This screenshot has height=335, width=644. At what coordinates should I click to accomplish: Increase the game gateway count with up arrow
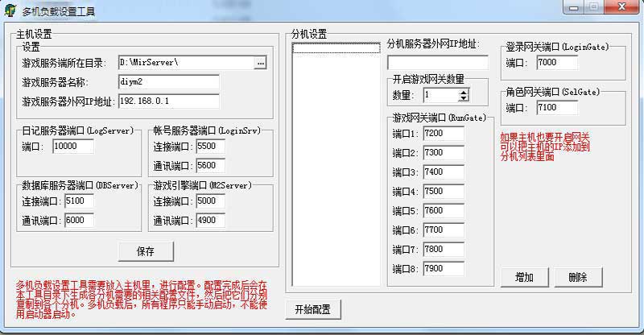click(x=464, y=93)
